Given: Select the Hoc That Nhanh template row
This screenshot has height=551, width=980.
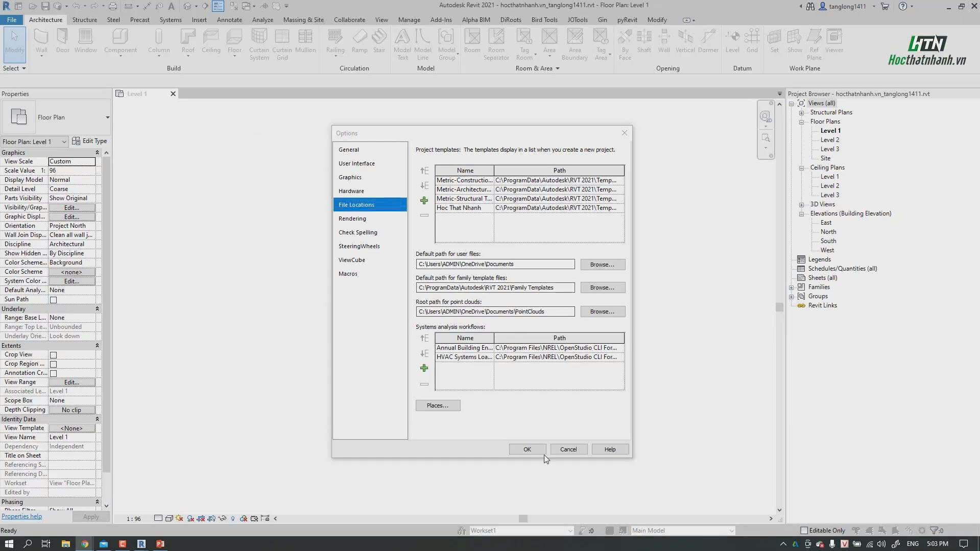Looking at the screenshot, I should (530, 208).
